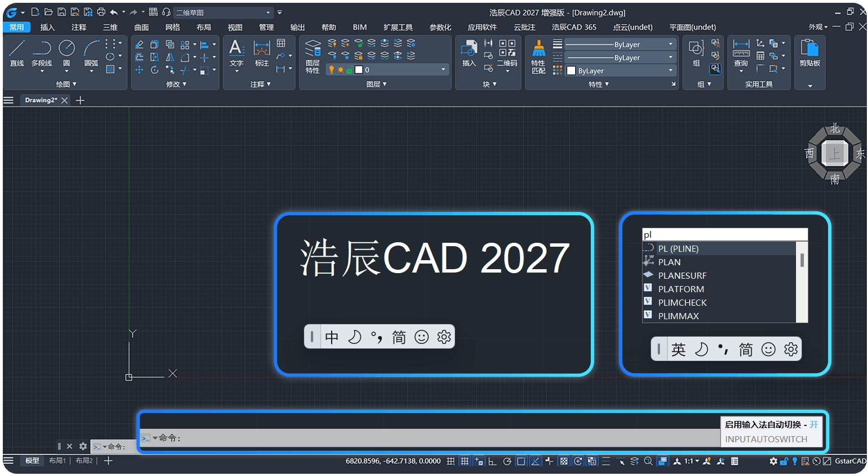868x476 pixels.
Task: Switch input language with 英 button
Action: pos(679,350)
